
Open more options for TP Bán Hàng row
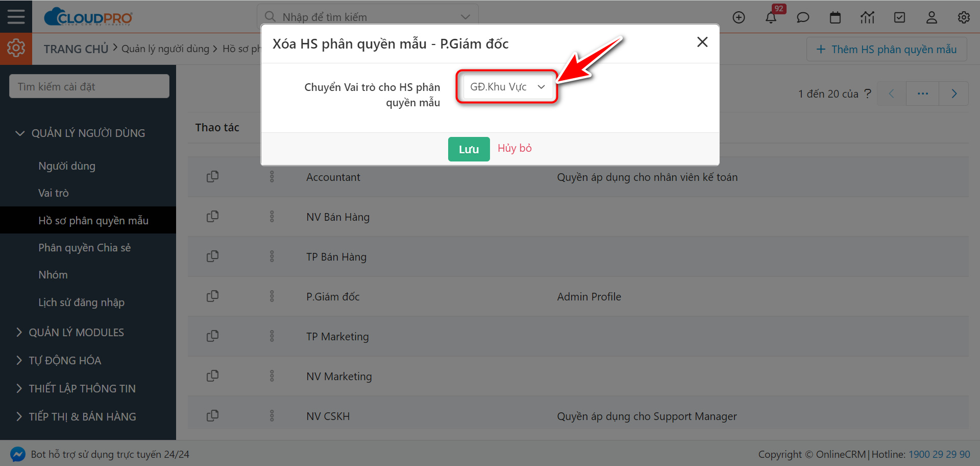pos(272,257)
